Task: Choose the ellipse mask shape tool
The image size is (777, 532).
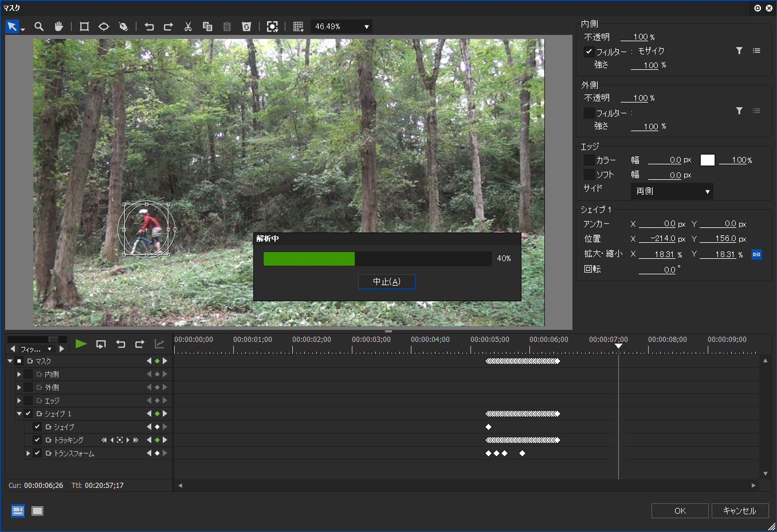Action: click(x=104, y=26)
